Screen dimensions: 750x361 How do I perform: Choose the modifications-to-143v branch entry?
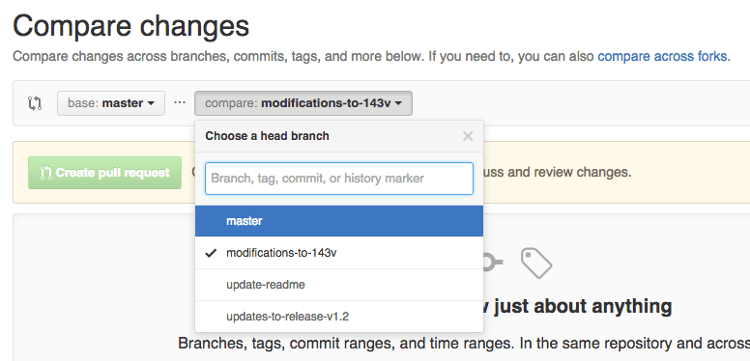pos(339,253)
